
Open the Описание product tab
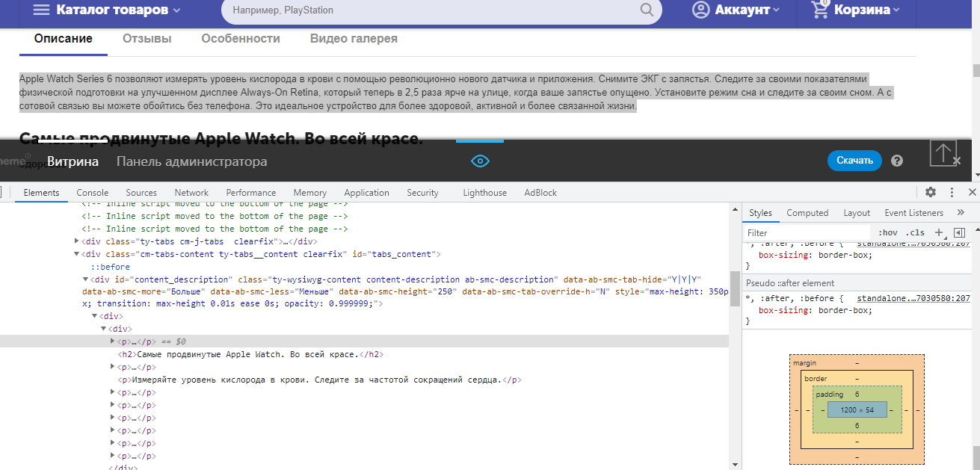[64, 39]
